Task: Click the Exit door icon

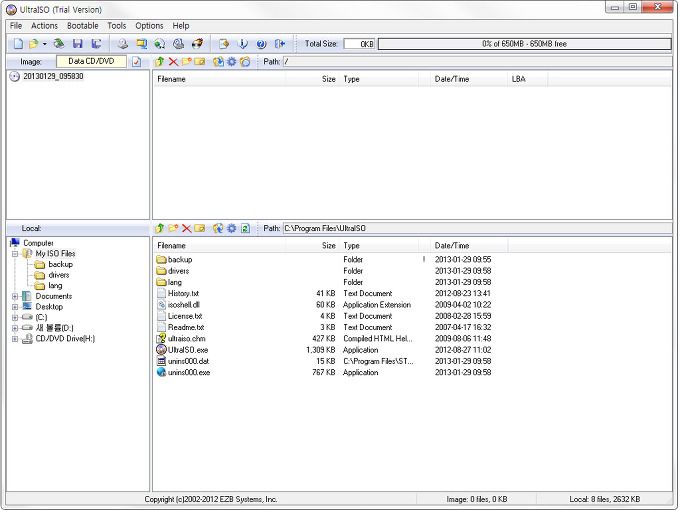Action: click(x=280, y=43)
